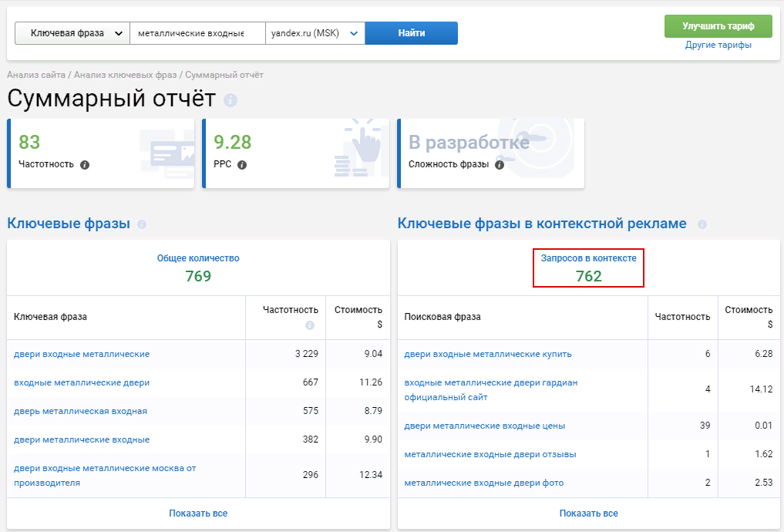Click the 83 Частотность summary card
Screen dimensions: 784x532
pos(100,153)
